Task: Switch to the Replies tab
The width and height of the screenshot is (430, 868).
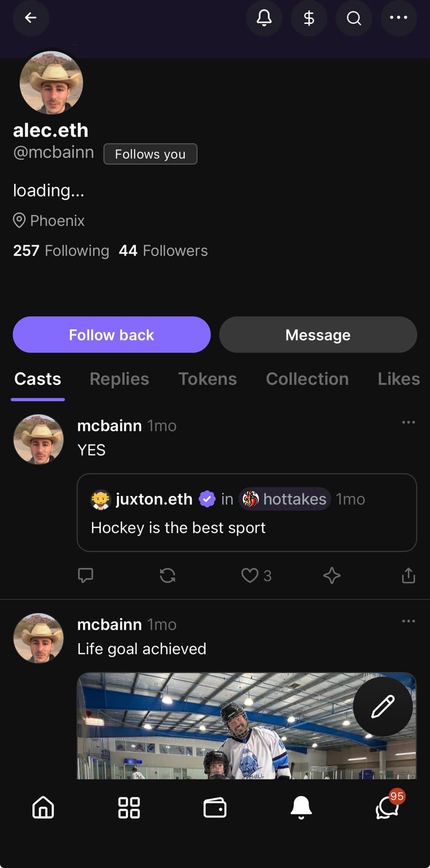Action: coord(119,379)
